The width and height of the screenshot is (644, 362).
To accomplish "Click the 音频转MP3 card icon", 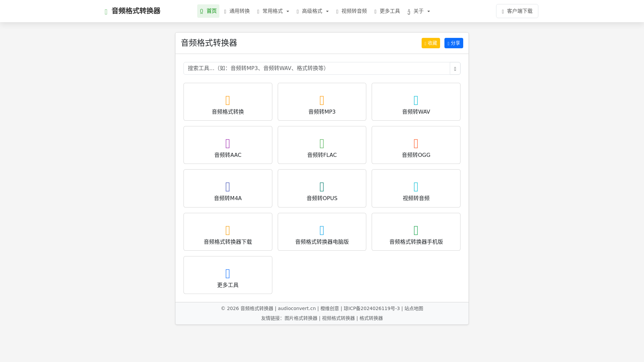I will [x=322, y=100].
